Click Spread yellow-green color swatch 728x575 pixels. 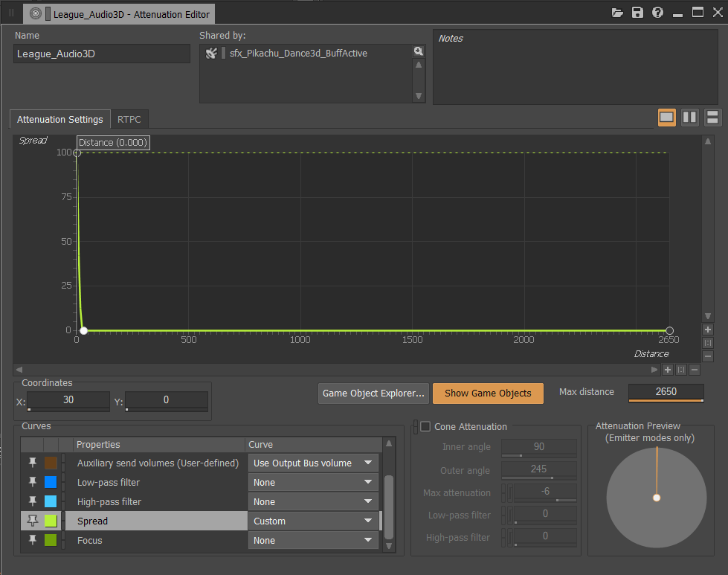pyautogui.click(x=51, y=521)
